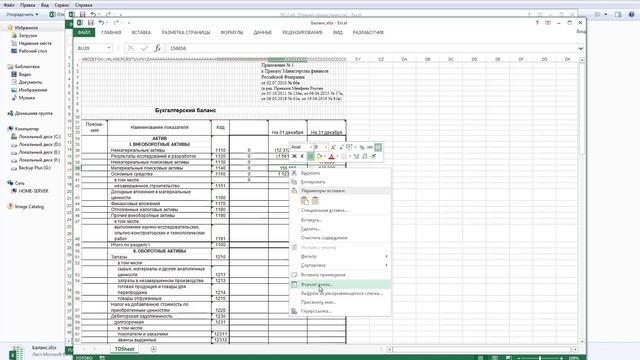Click the first paste option icon
This screenshot has height=360, width=640.
pos(304,200)
